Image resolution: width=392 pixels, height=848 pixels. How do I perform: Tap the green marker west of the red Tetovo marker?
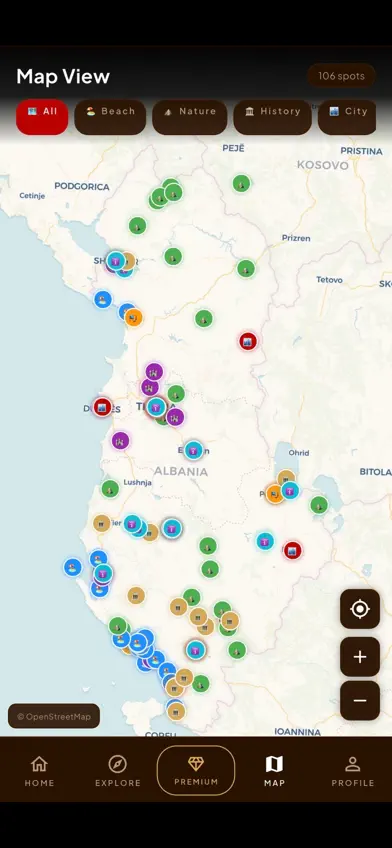(204, 319)
